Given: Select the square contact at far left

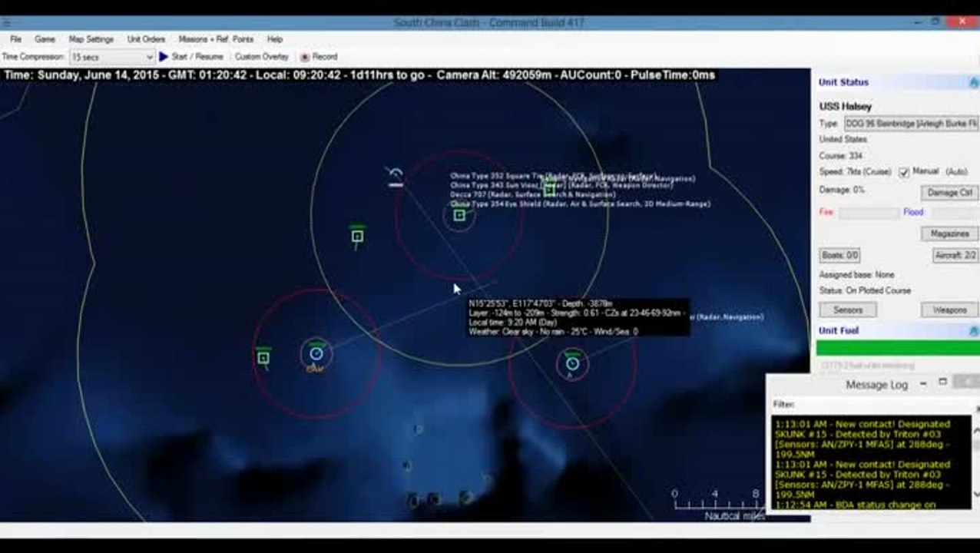Looking at the screenshot, I should click(263, 357).
